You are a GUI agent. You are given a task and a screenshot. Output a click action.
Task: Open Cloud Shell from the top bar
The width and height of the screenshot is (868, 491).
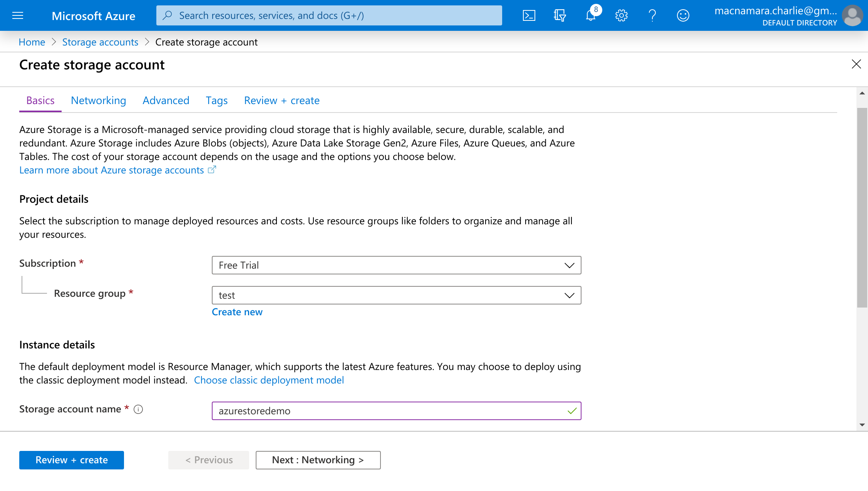(x=529, y=15)
